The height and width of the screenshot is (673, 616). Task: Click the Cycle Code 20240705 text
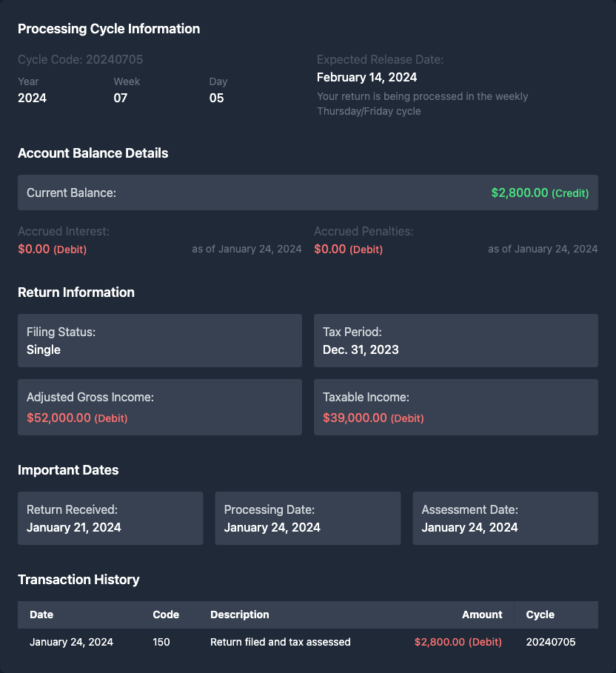(80, 59)
